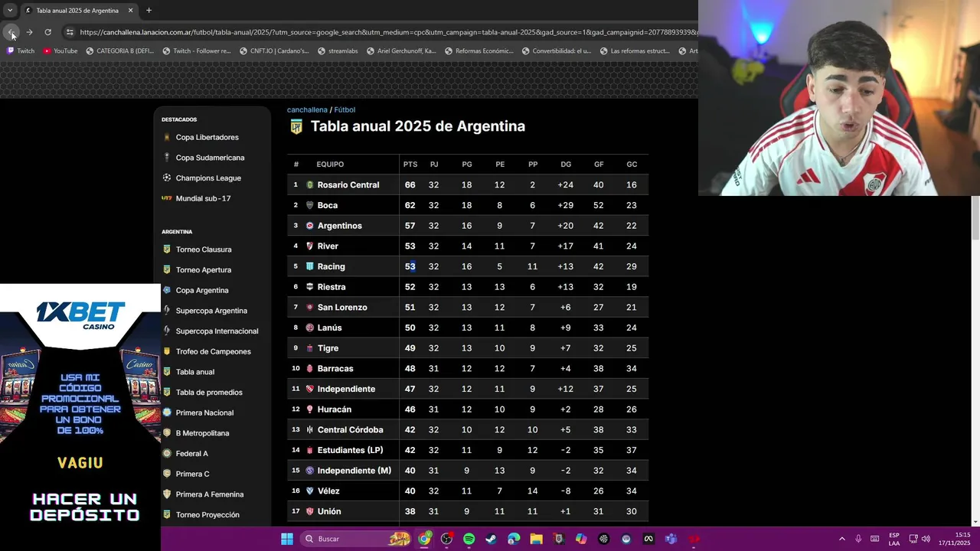Select Torneo Clausura in Argentina section
The width and height of the screenshot is (980, 551).
point(204,249)
